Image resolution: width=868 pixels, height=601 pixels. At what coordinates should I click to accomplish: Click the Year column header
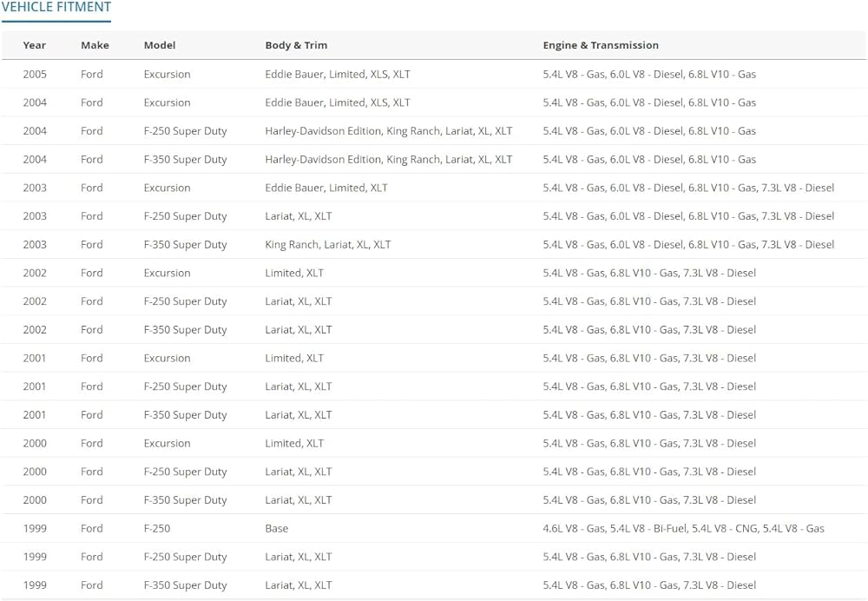tap(35, 45)
